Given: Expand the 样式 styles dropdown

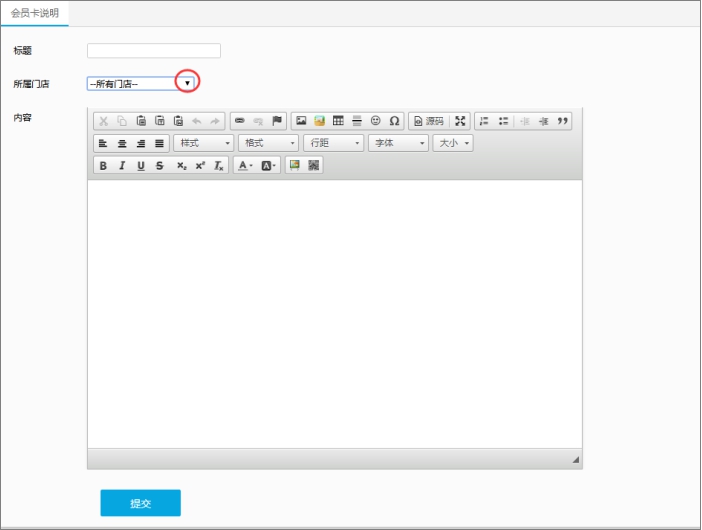Looking at the screenshot, I should click(204, 144).
